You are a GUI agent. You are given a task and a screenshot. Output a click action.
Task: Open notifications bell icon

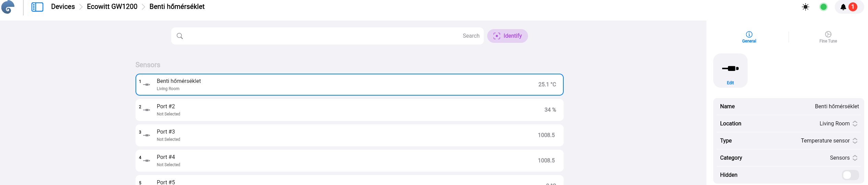pyautogui.click(x=843, y=7)
